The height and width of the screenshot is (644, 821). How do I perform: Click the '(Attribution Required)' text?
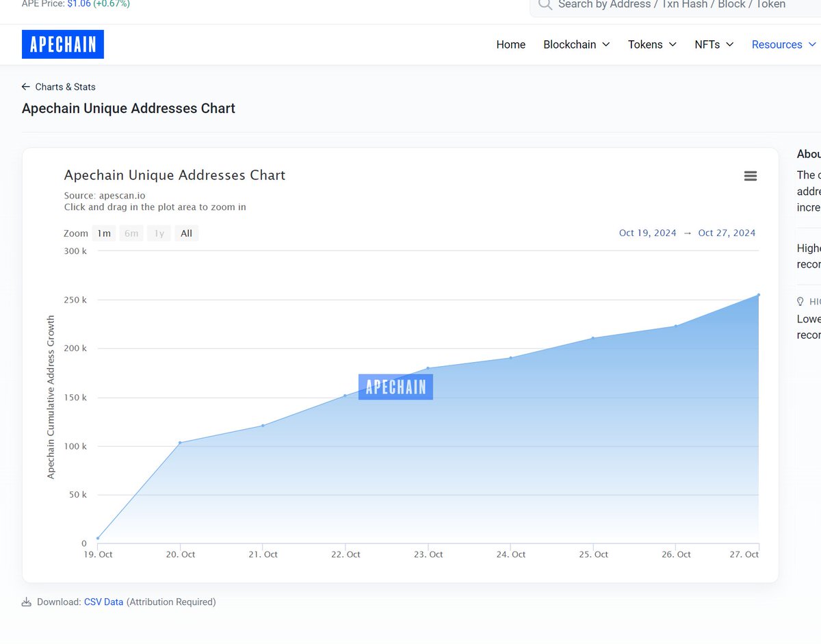tap(171, 602)
